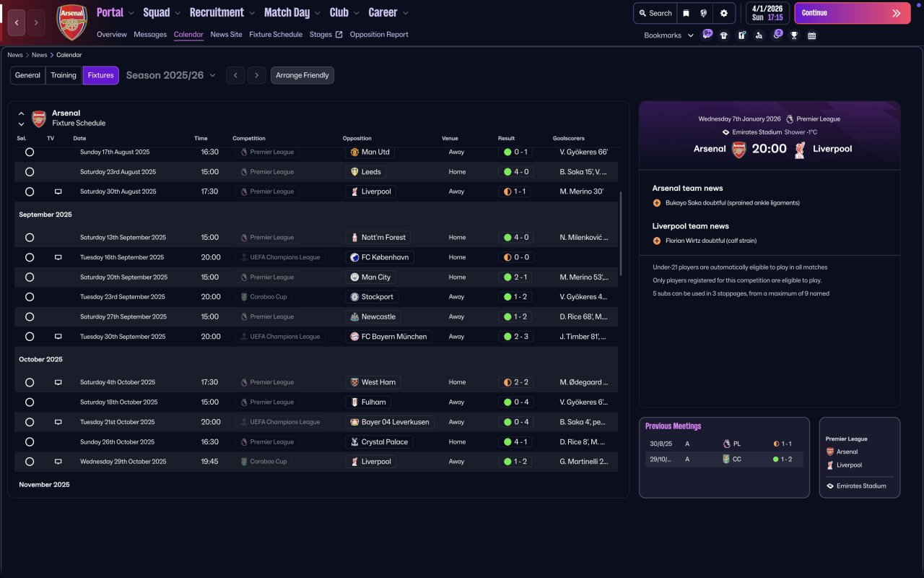Open the messages shortcut with the 9+ badge
Viewport: 924px width, 578px height.
[707, 35]
